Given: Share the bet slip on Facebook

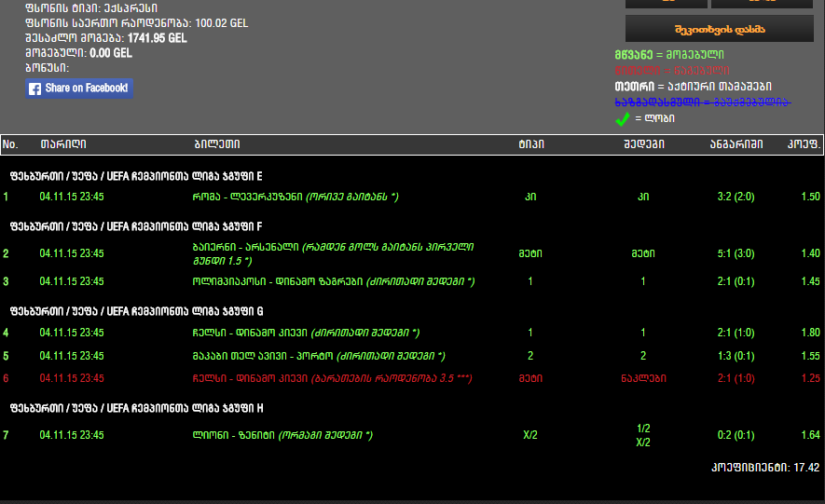Looking at the screenshot, I should (x=79, y=89).
